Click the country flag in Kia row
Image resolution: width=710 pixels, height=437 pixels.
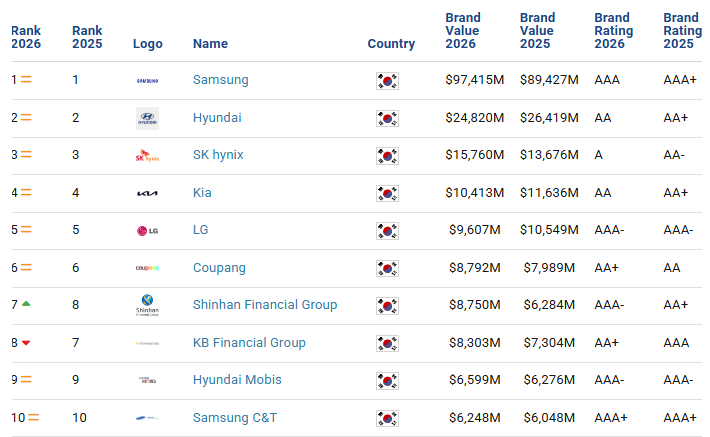pyautogui.click(x=388, y=193)
